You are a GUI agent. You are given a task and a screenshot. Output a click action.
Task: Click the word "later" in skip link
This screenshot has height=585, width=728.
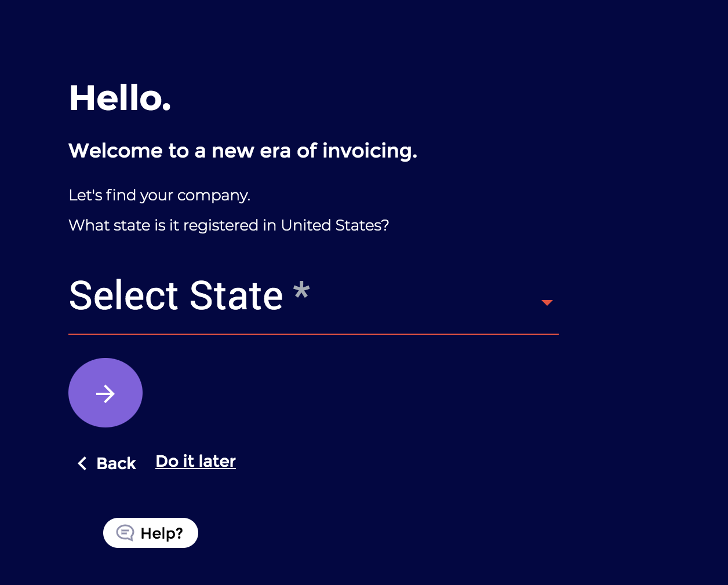[x=217, y=461]
